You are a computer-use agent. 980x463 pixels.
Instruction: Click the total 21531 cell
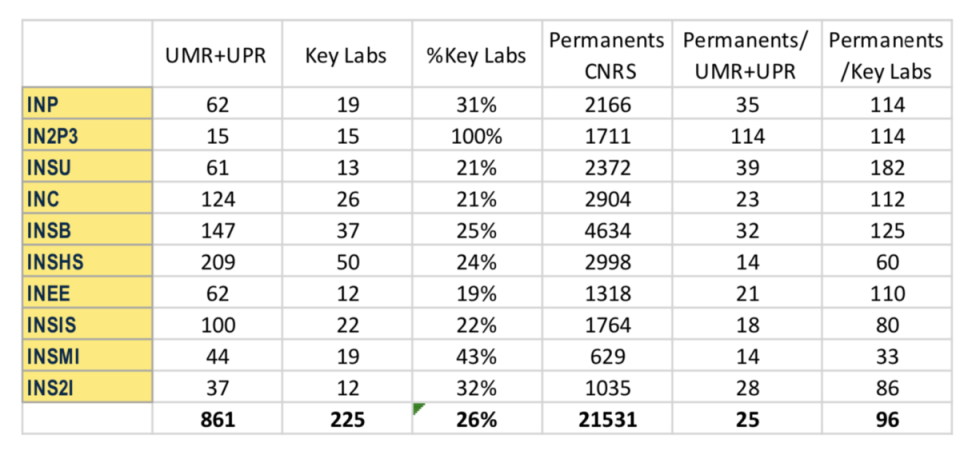tap(606, 419)
